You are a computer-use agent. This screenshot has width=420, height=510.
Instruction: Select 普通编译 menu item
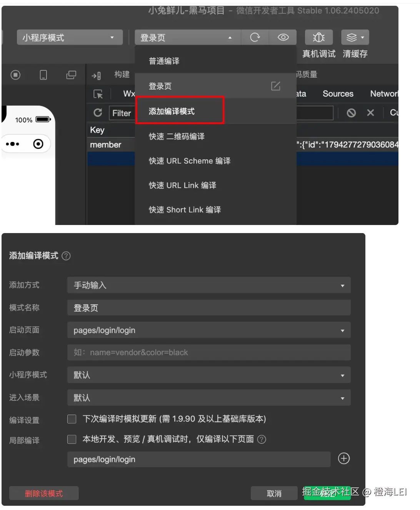pyautogui.click(x=215, y=61)
